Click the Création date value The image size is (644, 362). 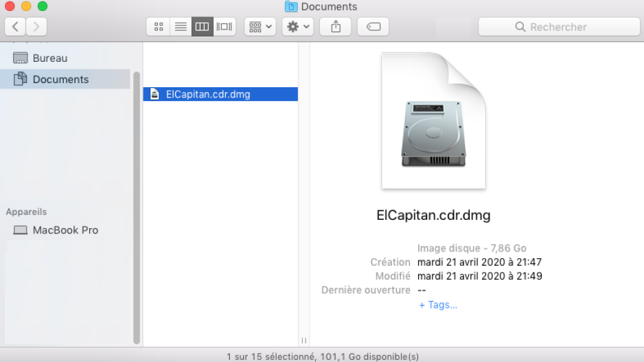pyautogui.click(x=479, y=262)
